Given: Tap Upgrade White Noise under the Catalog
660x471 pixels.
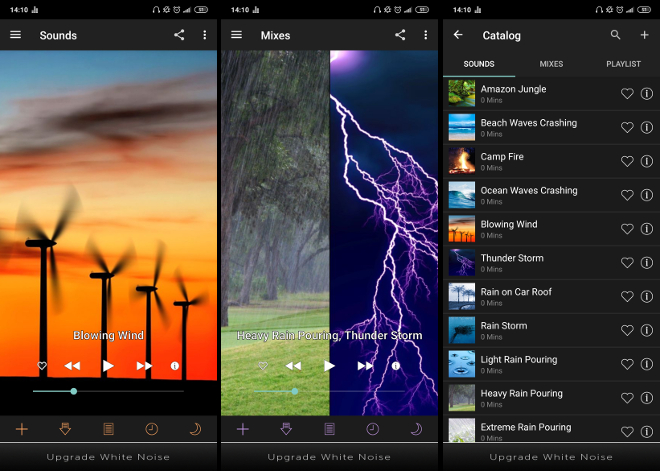Looking at the screenshot, I should click(x=550, y=457).
